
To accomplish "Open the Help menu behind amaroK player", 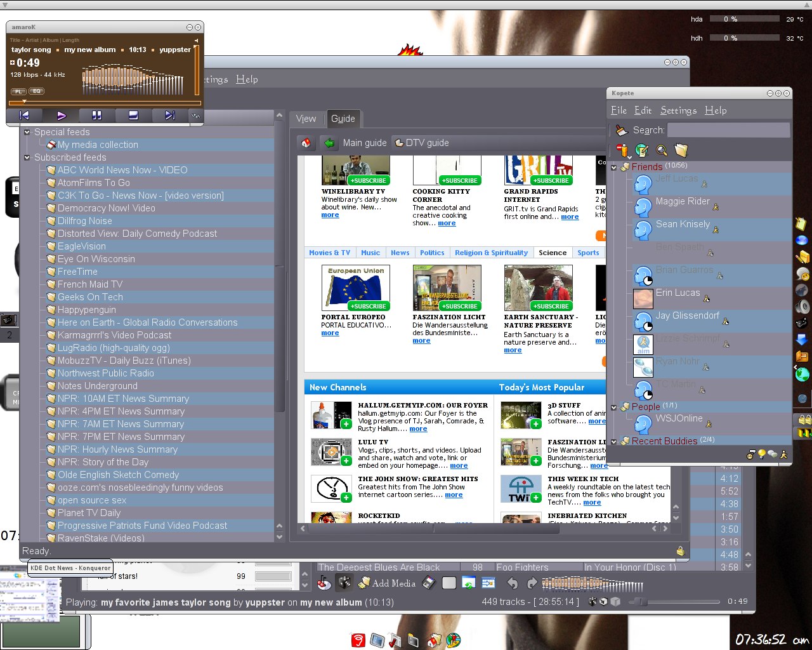I will coord(247,79).
